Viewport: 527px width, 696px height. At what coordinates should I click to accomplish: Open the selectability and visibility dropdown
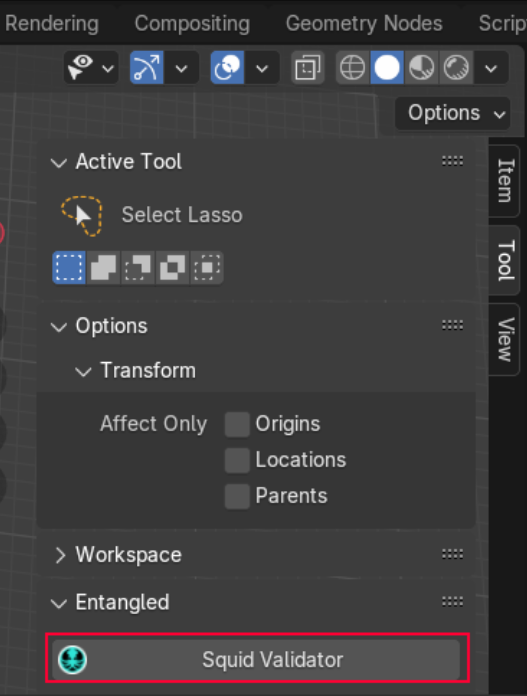(x=91, y=68)
